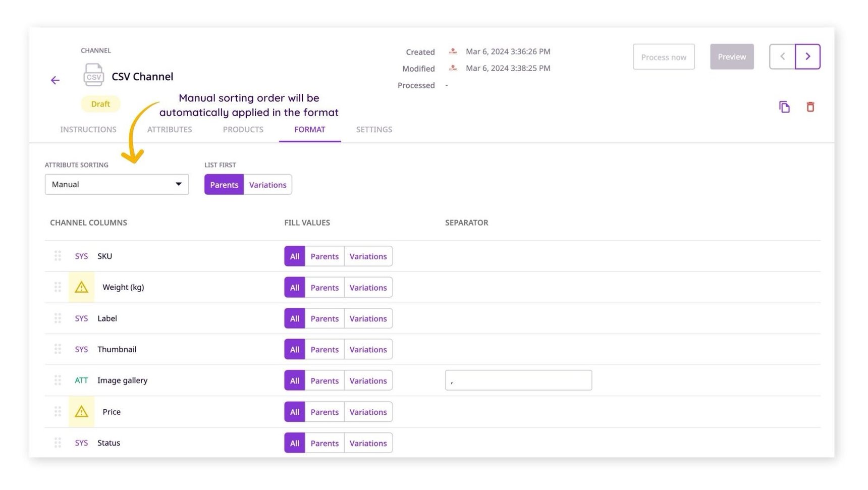The width and height of the screenshot is (868, 490).
Task: Click the warning icon beside Weight (kg)
Action: [x=81, y=287]
